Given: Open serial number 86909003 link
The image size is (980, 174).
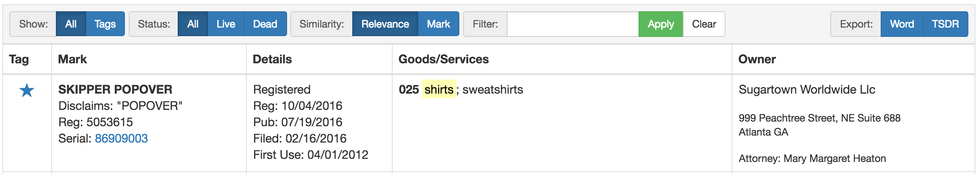Looking at the screenshot, I should 121,139.
